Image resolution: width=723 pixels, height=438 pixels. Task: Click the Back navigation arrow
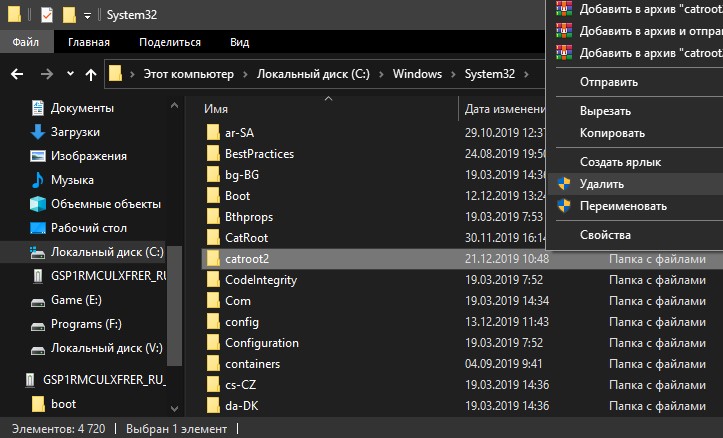click(18, 74)
